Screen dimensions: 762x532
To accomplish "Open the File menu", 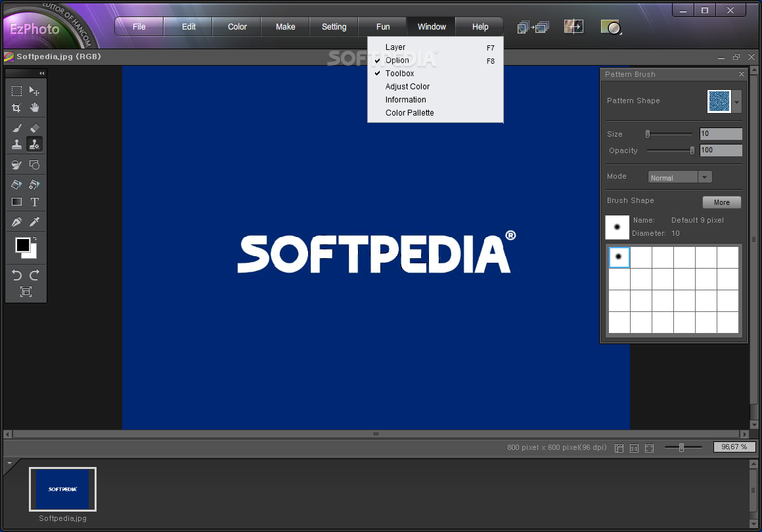I will (139, 27).
